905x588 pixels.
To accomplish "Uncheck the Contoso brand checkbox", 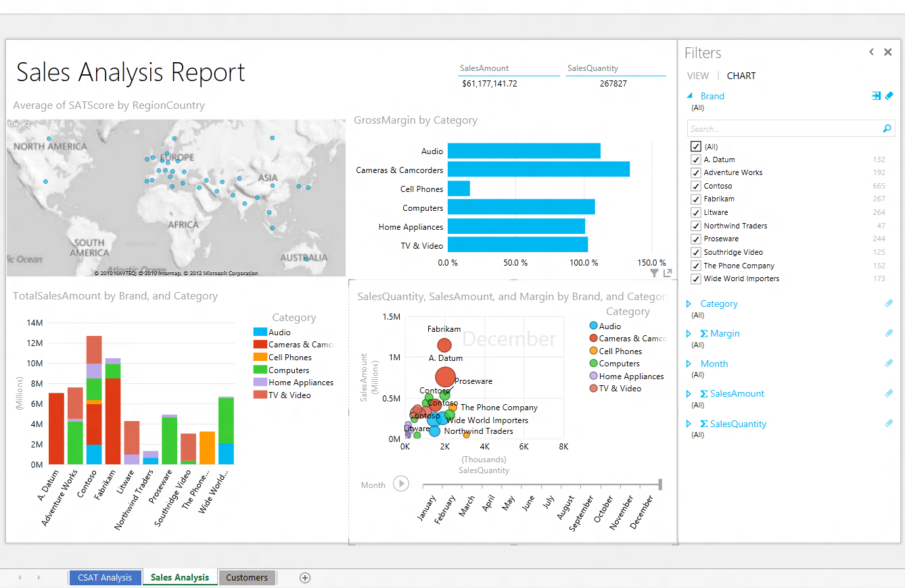I will pos(695,186).
